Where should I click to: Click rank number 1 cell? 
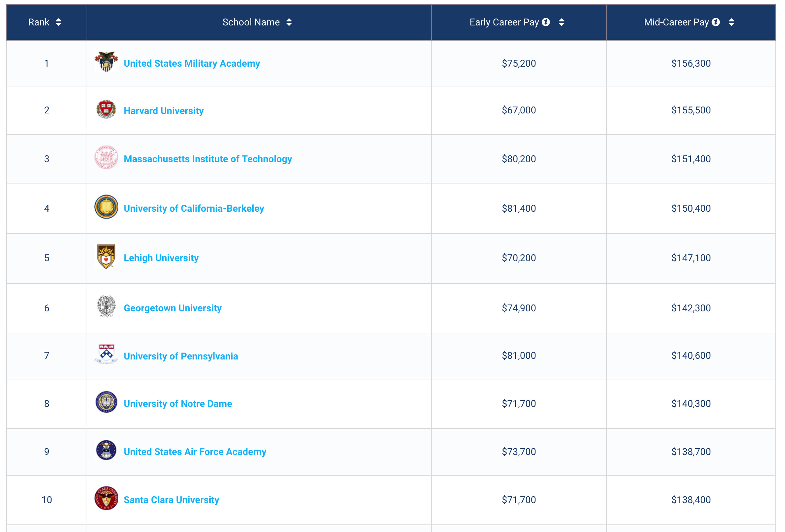(47, 64)
